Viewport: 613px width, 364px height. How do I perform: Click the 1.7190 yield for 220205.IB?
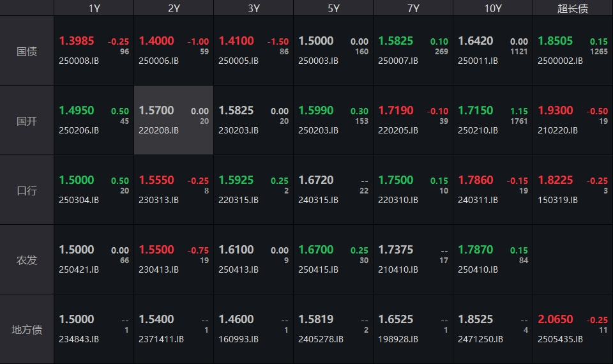(x=397, y=110)
